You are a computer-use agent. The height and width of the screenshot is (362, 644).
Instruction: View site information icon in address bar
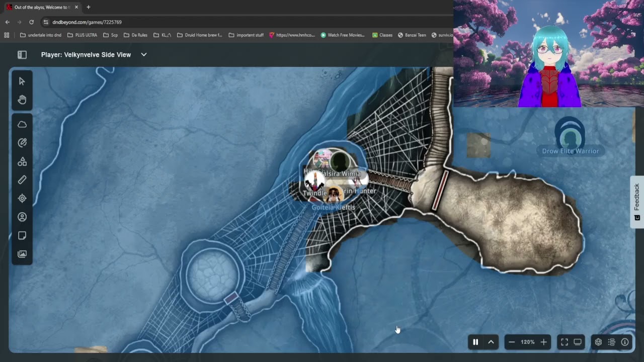(x=46, y=22)
